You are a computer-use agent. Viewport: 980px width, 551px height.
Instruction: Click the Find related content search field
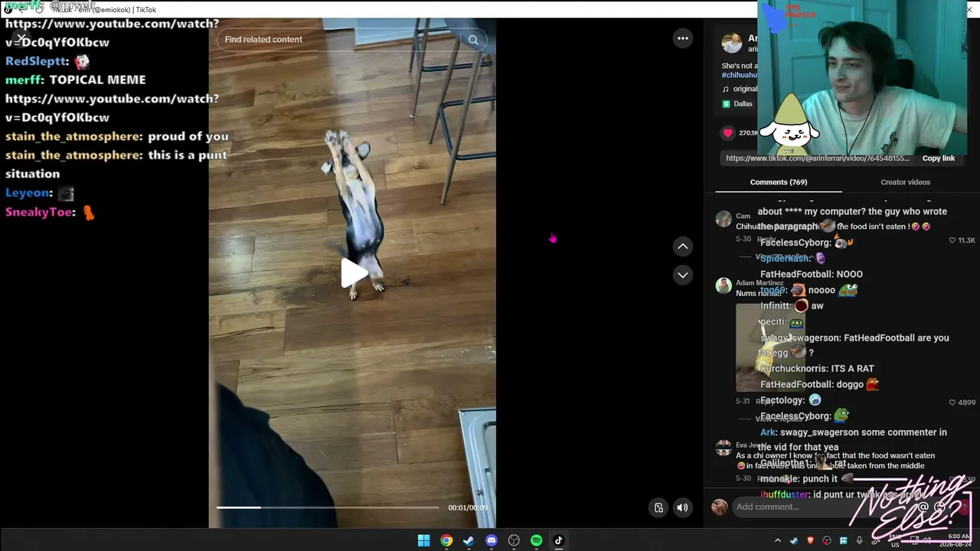tap(352, 40)
